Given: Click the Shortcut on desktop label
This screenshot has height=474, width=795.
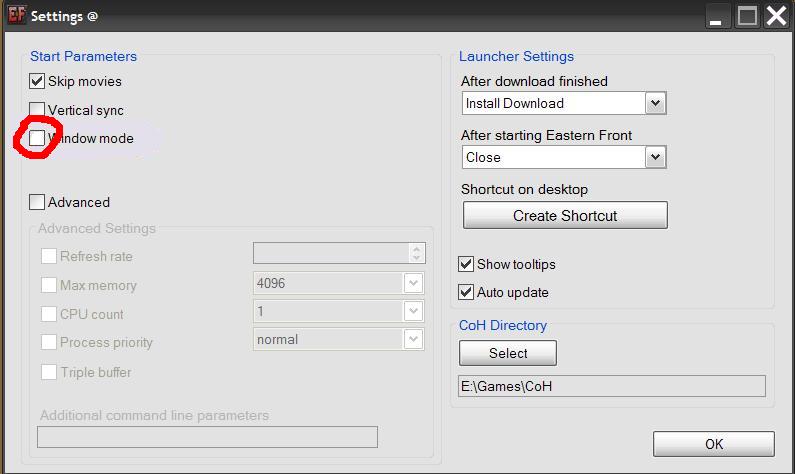Looking at the screenshot, I should [524, 189].
